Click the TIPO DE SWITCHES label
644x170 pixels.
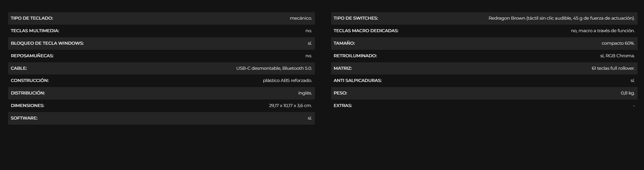356,18
